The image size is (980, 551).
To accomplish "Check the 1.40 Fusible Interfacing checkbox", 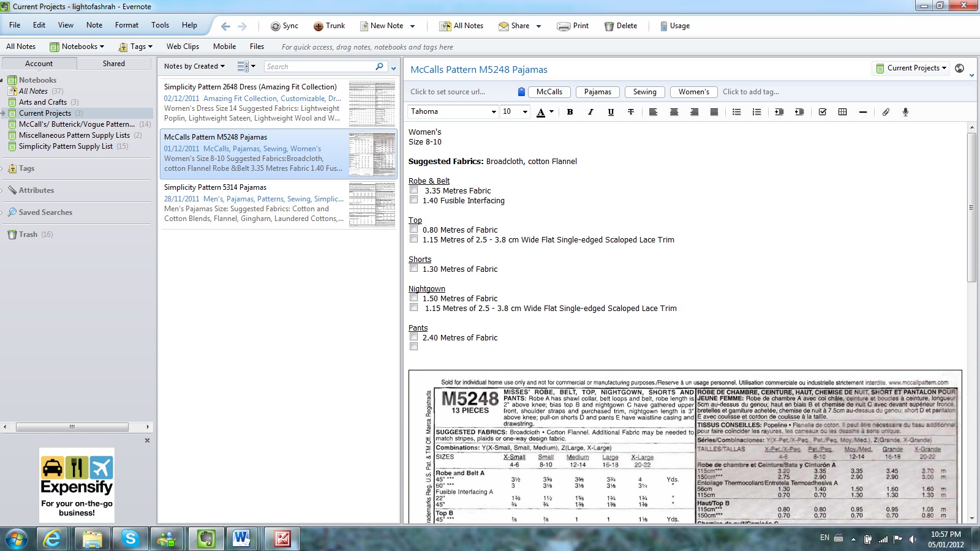I will (414, 200).
